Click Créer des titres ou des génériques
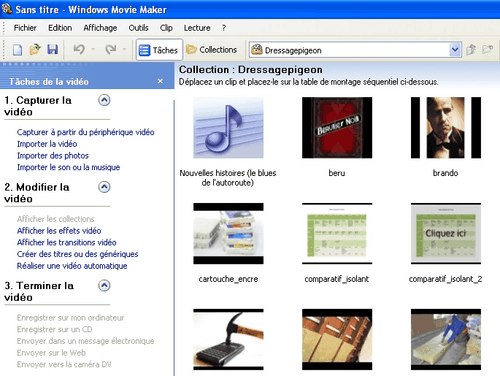 (x=77, y=254)
